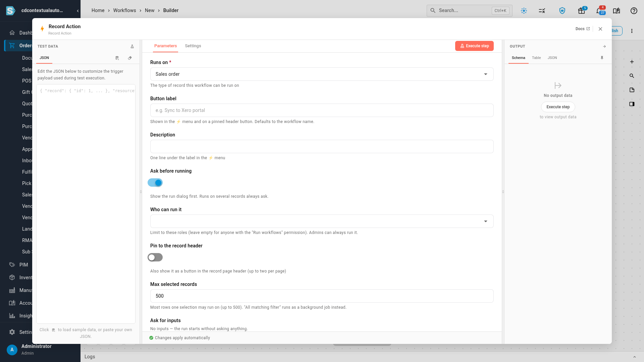Collapse the Output panel arrow
Screen dimensions: 644x362
click(604, 47)
